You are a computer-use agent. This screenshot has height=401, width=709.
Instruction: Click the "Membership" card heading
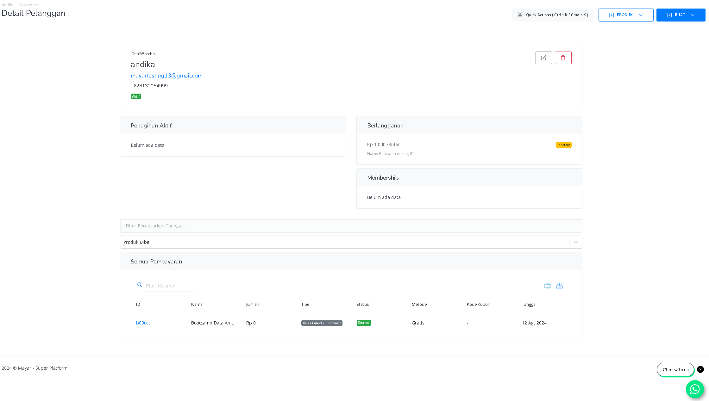click(x=383, y=178)
